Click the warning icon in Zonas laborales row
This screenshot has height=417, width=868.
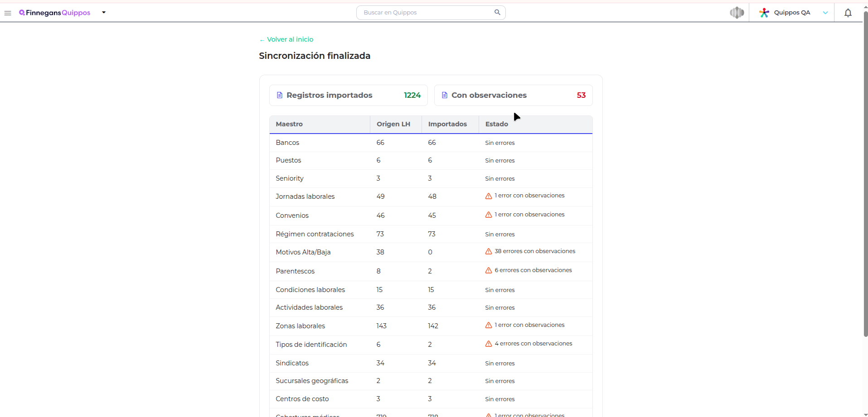tap(489, 325)
